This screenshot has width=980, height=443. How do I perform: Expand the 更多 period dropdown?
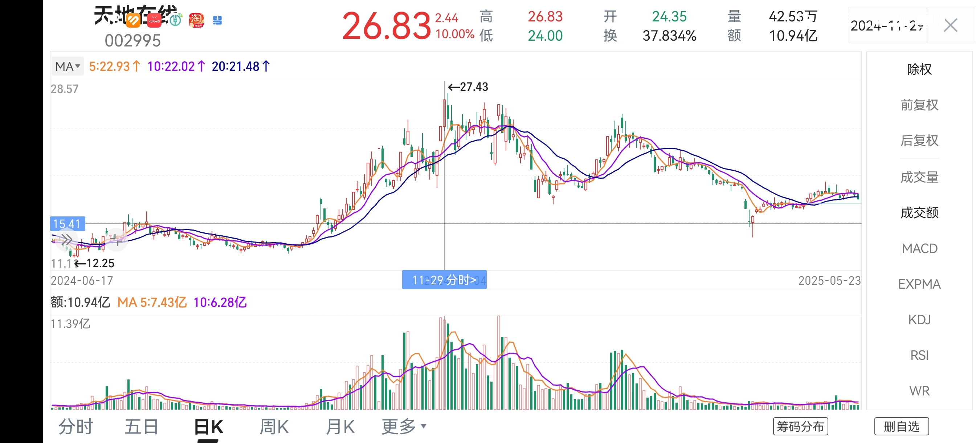404,427
